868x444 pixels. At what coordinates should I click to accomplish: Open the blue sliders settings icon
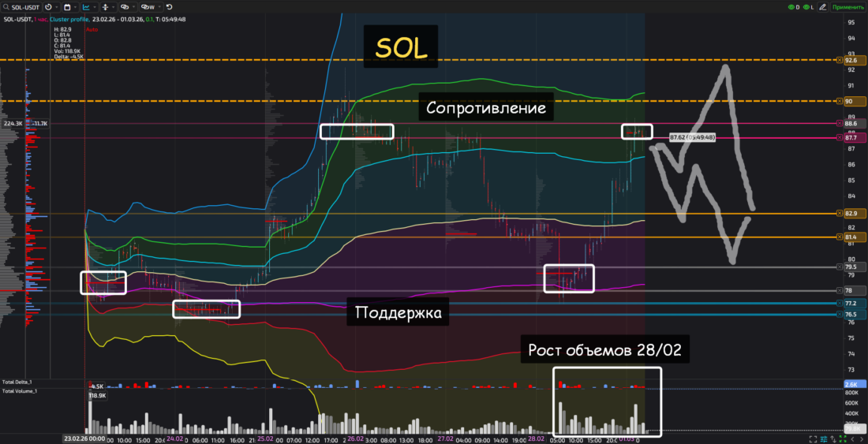[x=824, y=439]
